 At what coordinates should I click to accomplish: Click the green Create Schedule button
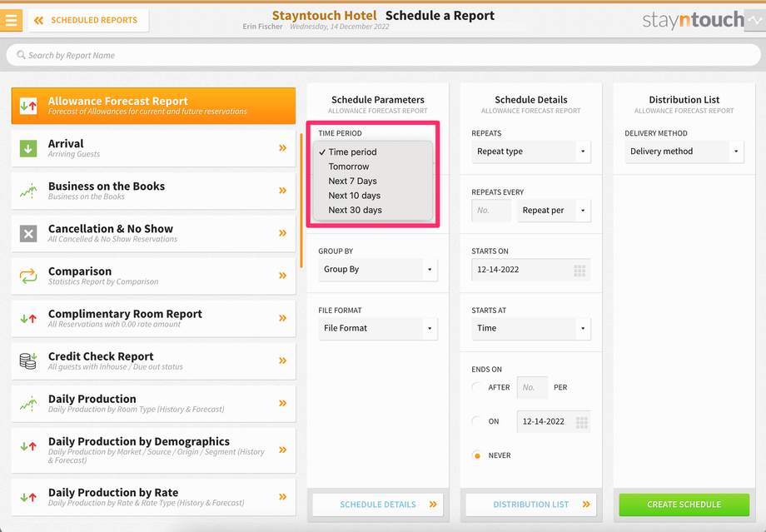click(684, 505)
